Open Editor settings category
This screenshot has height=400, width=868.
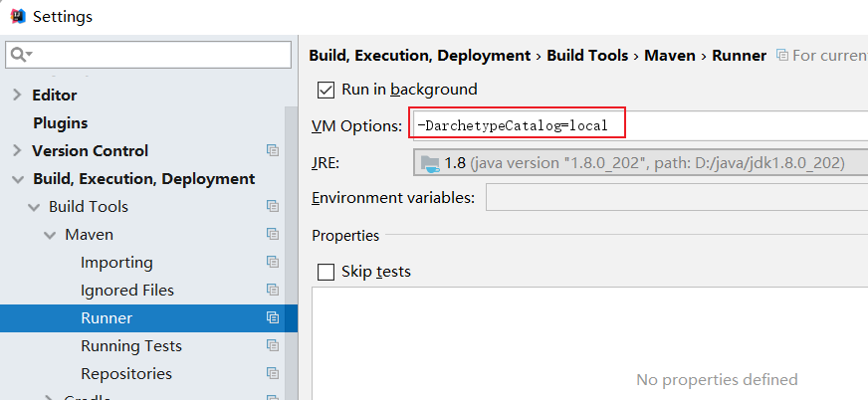click(54, 96)
